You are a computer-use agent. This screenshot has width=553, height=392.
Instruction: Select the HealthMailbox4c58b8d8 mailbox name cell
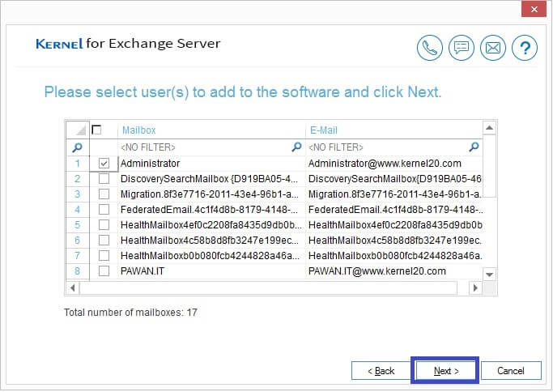pyautogui.click(x=211, y=241)
